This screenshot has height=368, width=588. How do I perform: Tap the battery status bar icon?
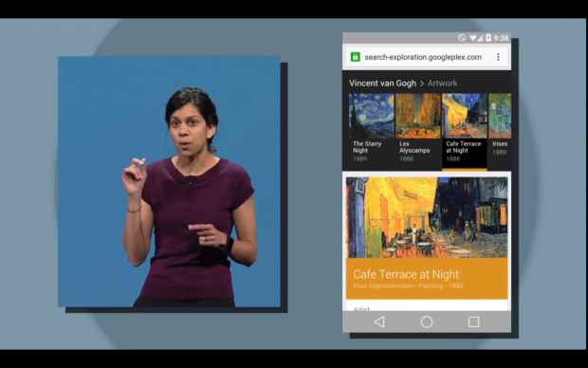[488, 38]
